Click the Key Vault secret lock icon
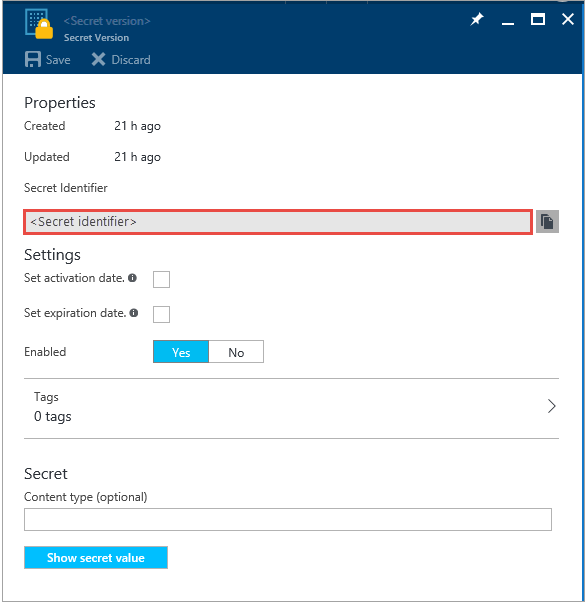Image resolution: width=585 pixels, height=602 pixels. click(39, 24)
